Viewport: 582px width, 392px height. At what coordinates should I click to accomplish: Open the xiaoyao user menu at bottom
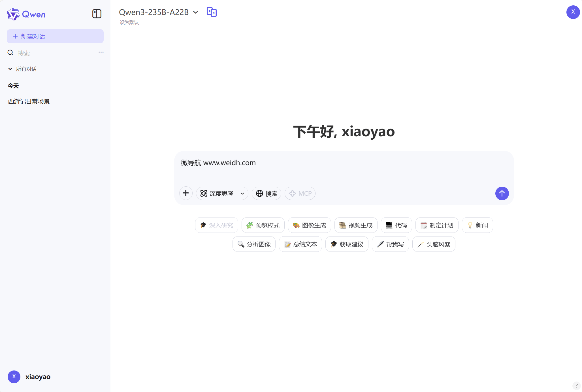[29, 377]
